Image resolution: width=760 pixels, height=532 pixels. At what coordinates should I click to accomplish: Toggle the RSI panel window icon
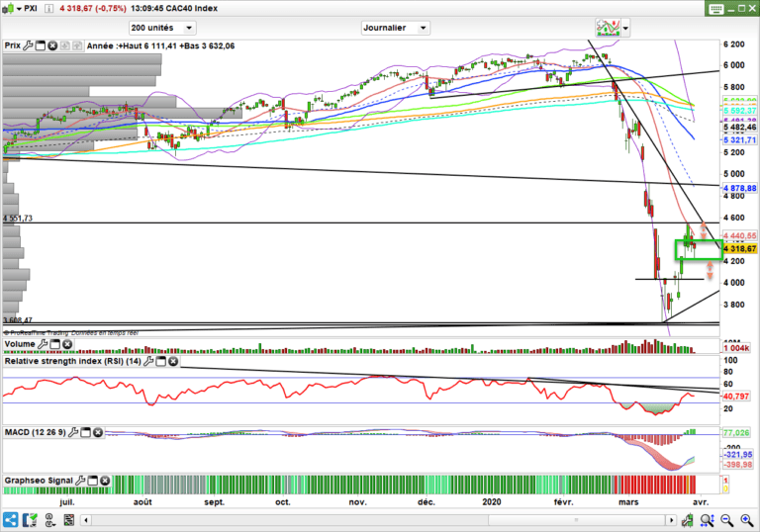point(161,361)
